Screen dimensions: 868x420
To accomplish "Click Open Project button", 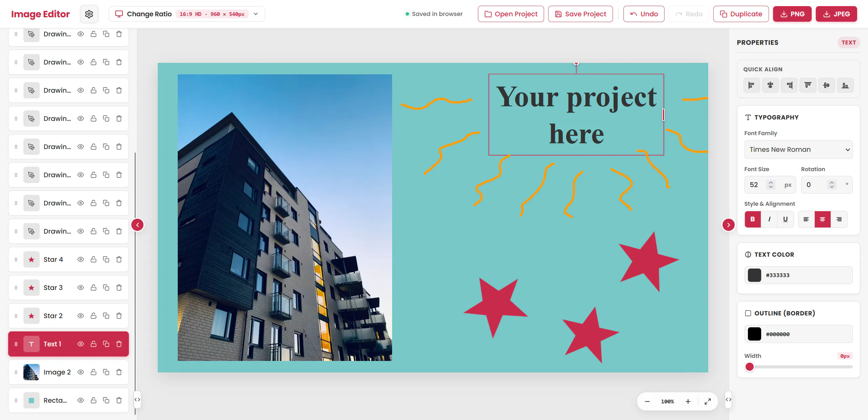I will point(511,14).
